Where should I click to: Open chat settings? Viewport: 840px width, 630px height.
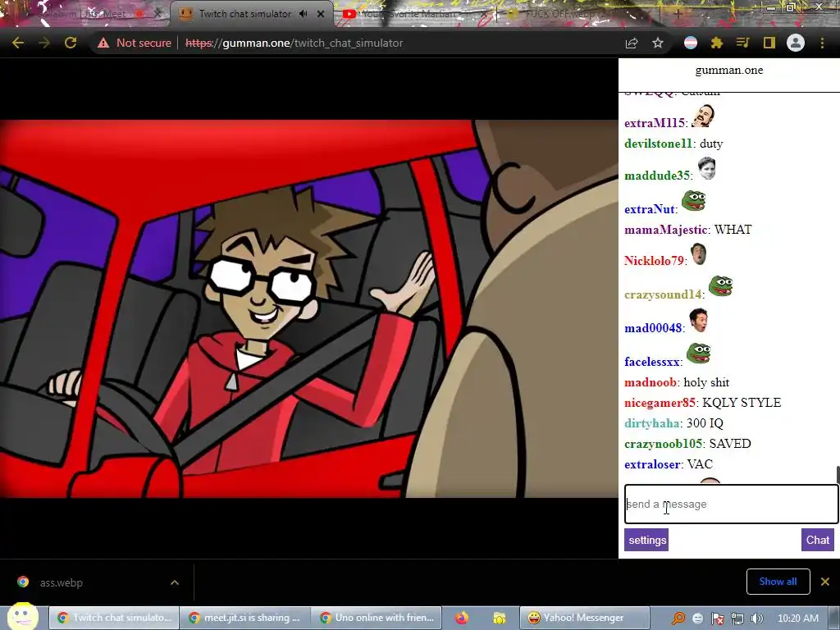pos(646,540)
